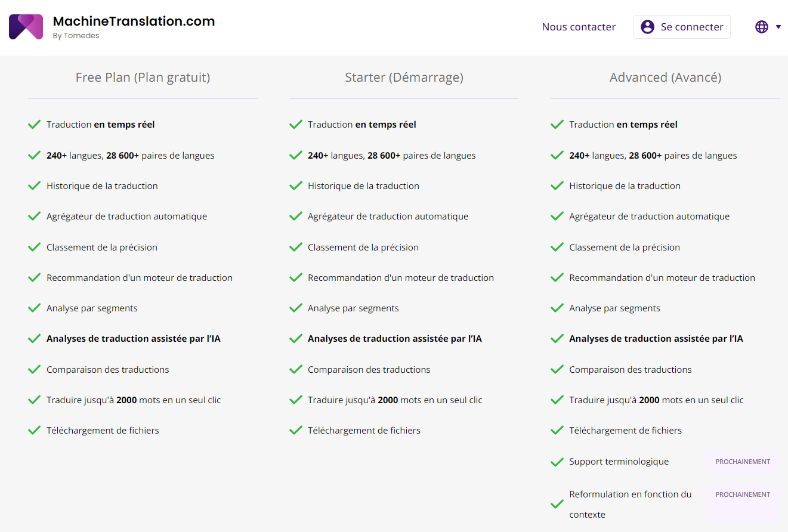This screenshot has height=532, width=788.
Task: Click checkmark beside Free Plan Téléchargement de fichiers
Action: [35, 431]
